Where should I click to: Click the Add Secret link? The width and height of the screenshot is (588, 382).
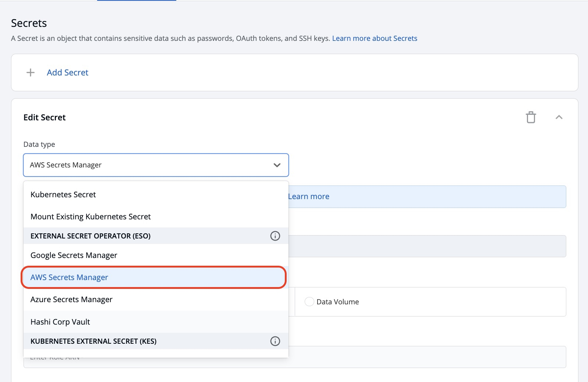click(x=68, y=72)
